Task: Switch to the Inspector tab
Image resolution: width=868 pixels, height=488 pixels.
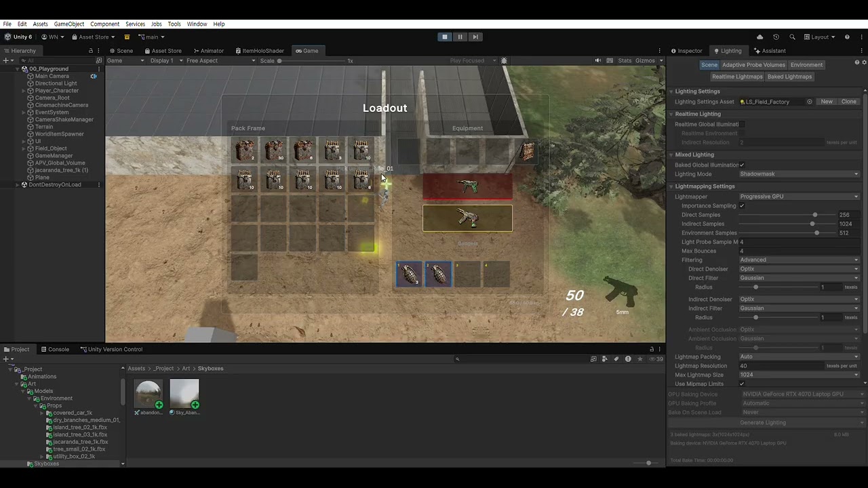Action: (x=686, y=51)
